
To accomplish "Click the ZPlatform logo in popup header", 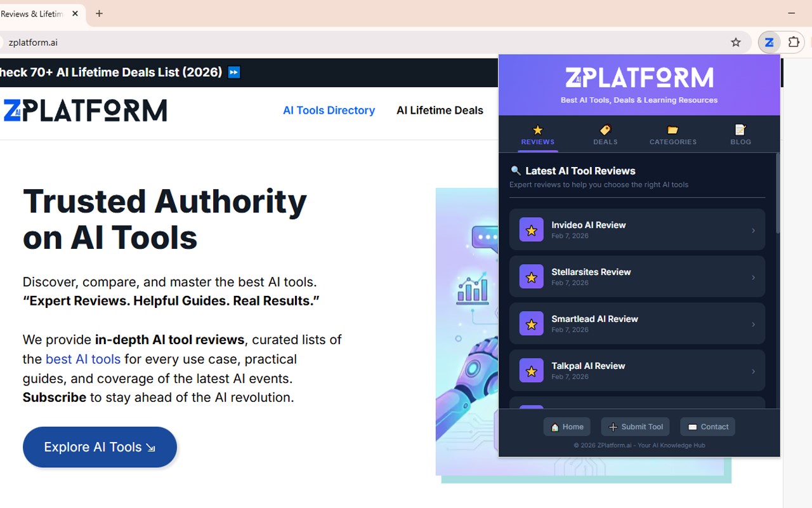I will [639, 77].
